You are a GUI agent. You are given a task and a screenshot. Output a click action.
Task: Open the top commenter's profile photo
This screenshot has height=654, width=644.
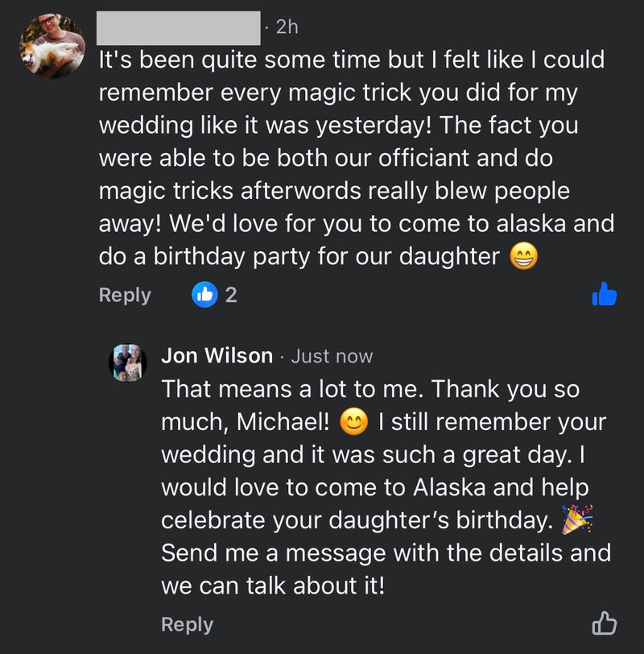[x=52, y=46]
